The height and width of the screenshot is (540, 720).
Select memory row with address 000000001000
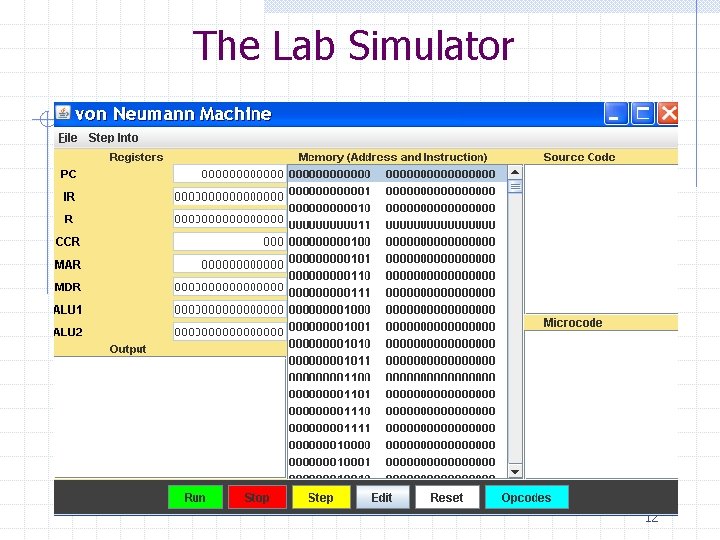pyautogui.click(x=398, y=309)
